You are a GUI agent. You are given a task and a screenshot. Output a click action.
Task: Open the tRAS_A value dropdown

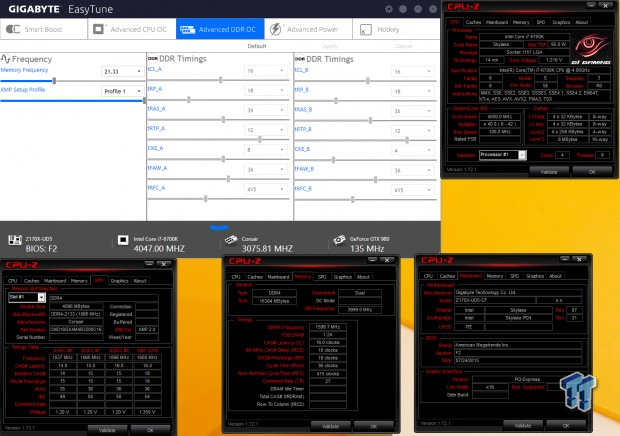tap(265, 110)
